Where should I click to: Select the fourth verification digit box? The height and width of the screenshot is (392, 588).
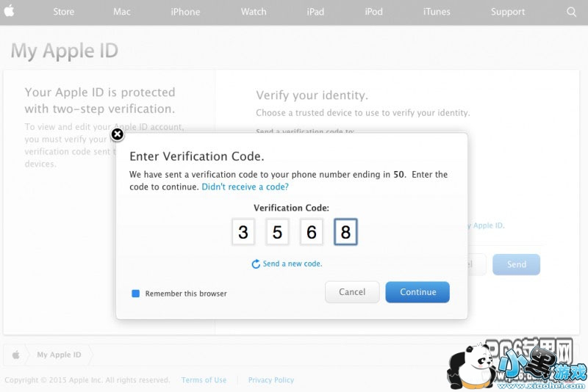(345, 232)
